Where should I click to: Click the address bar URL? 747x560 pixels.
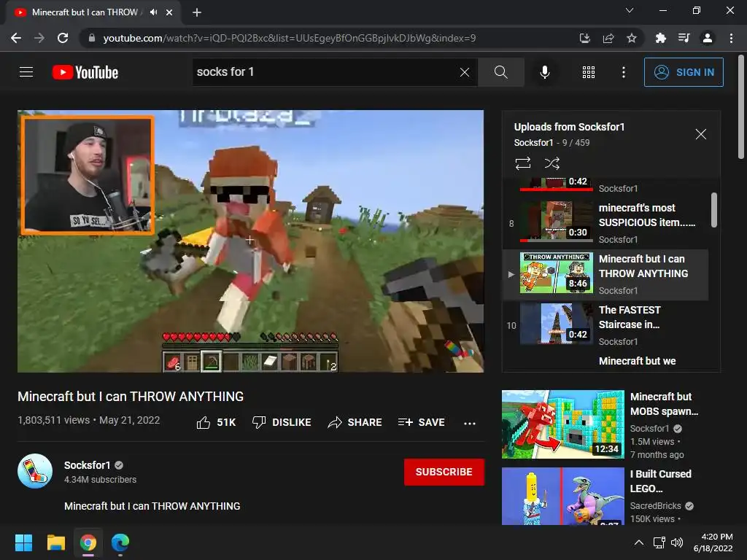[289, 38]
